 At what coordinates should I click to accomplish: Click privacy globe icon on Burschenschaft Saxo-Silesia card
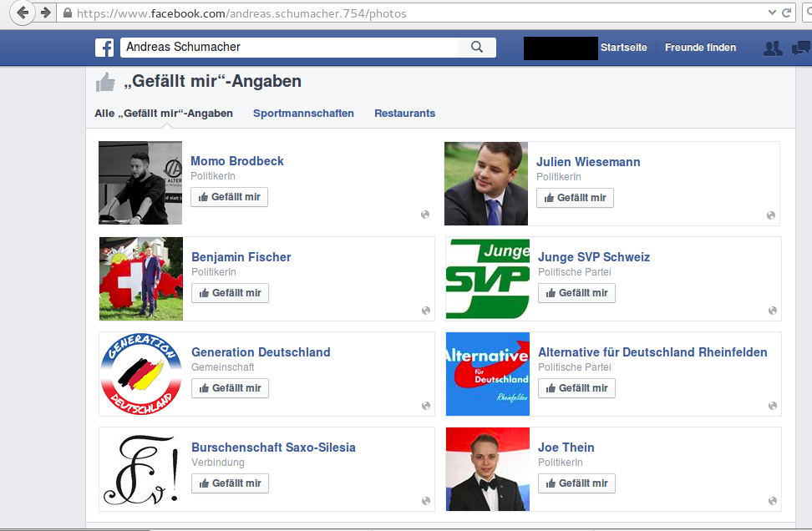pos(426,501)
